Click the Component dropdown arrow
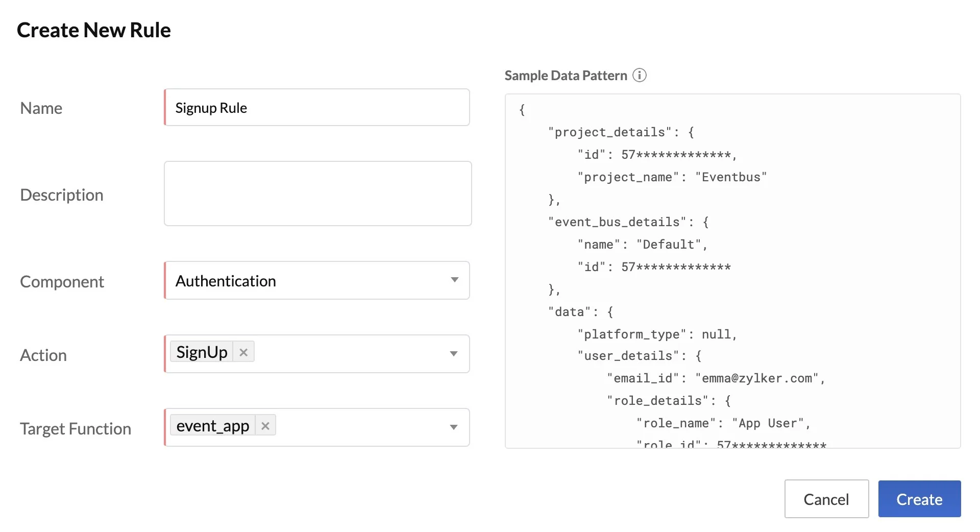 click(454, 280)
